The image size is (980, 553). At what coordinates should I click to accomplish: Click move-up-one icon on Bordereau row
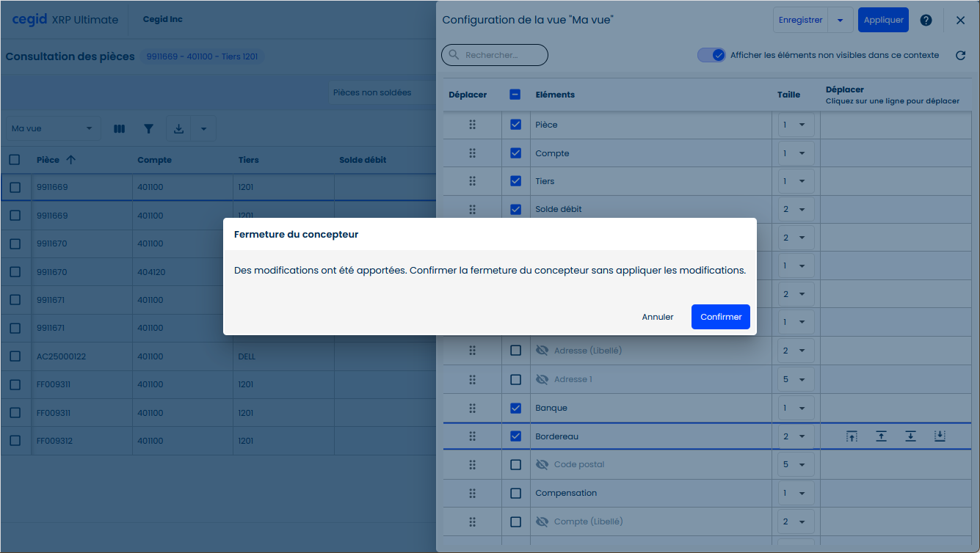click(881, 436)
